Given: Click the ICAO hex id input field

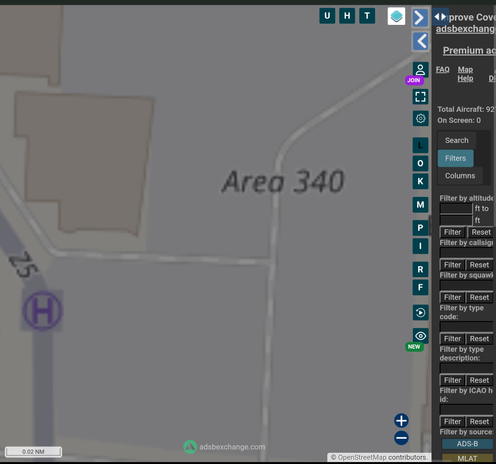Looking at the screenshot, I should pyautogui.click(x=467, y=409).
